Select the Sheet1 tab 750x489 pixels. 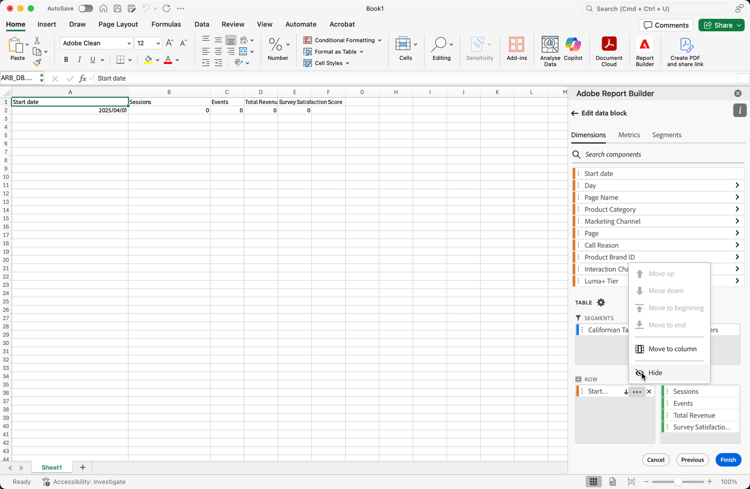(52, 467)
